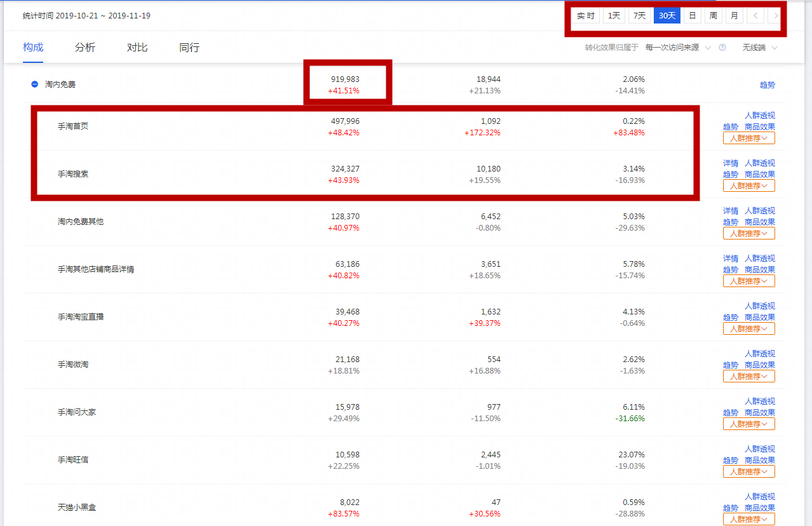Expand 人群推荐 dropdown for 手淘首页
The height and width of the screenshot is (526, 812).
(748, 138)
